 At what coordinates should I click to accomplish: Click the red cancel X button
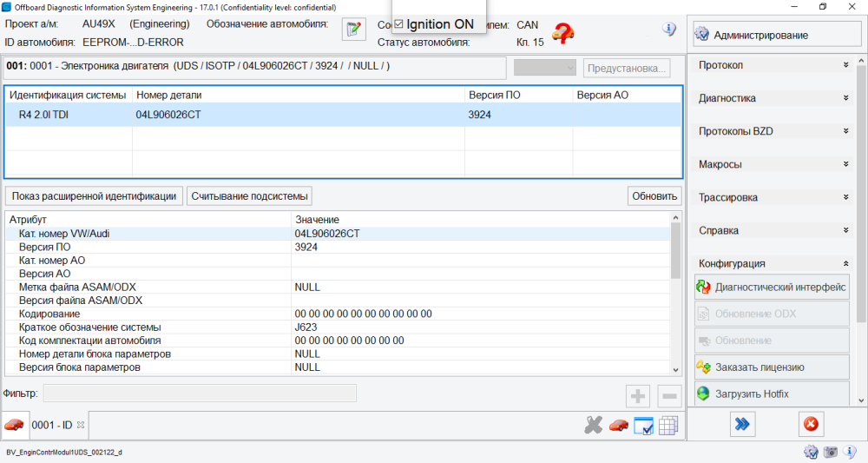click(811, 424)
